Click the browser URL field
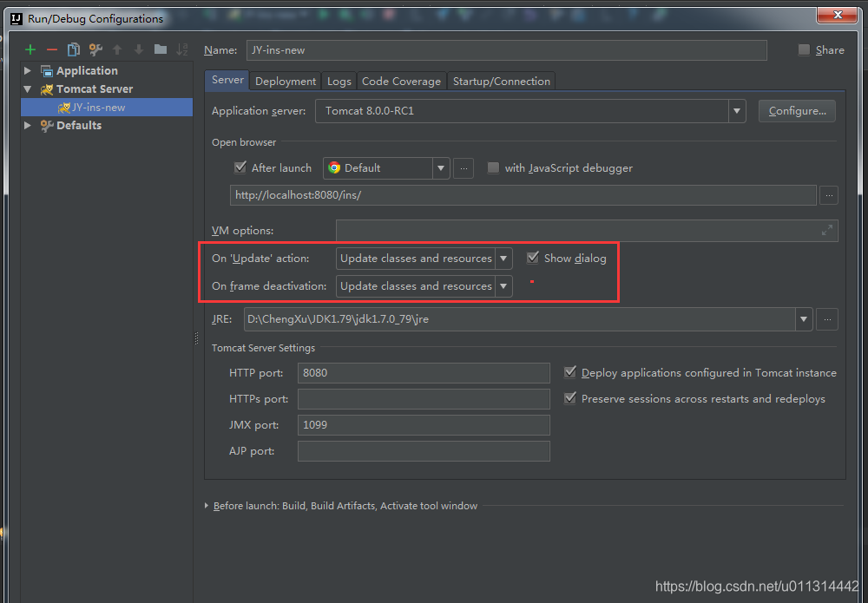 523,195
